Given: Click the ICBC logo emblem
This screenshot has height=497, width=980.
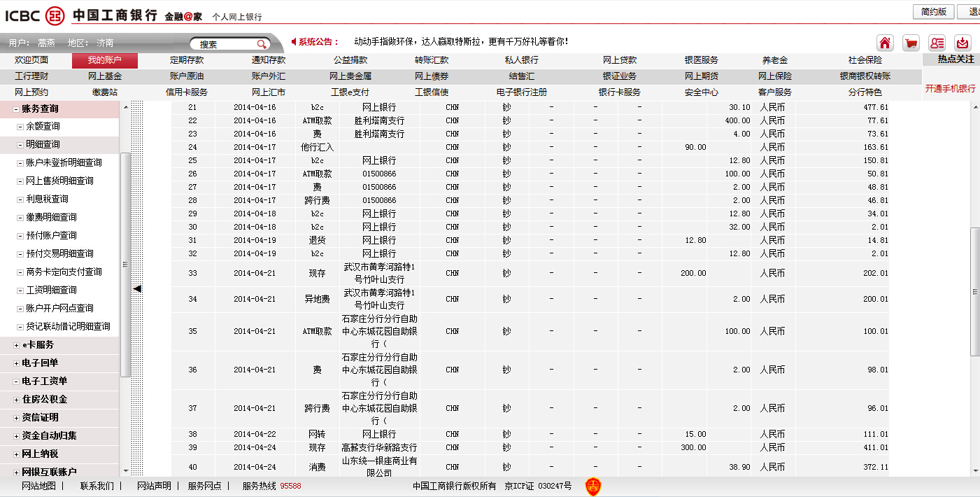Looking at the screenshot, I should click(55, 15).
